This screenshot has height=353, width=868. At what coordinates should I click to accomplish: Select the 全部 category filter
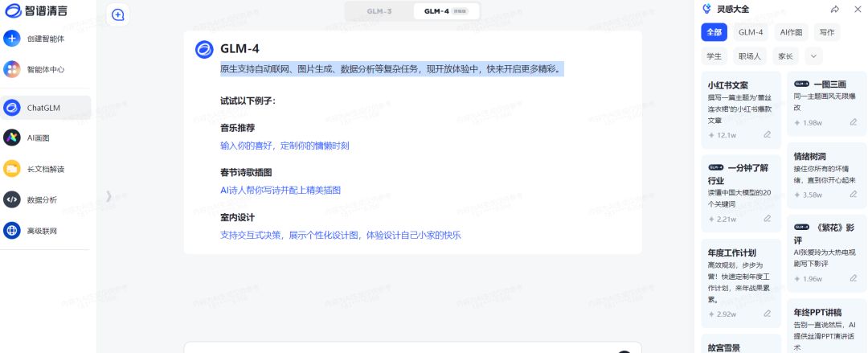tap(714, 32)
